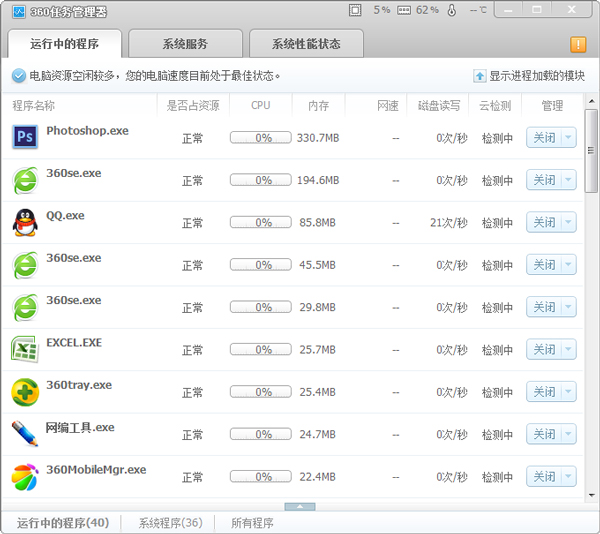This screenshot has height=534, width=600.
Task: Open dropdown arrow for 29.8MB 360se.exe row
Action: 569,307
